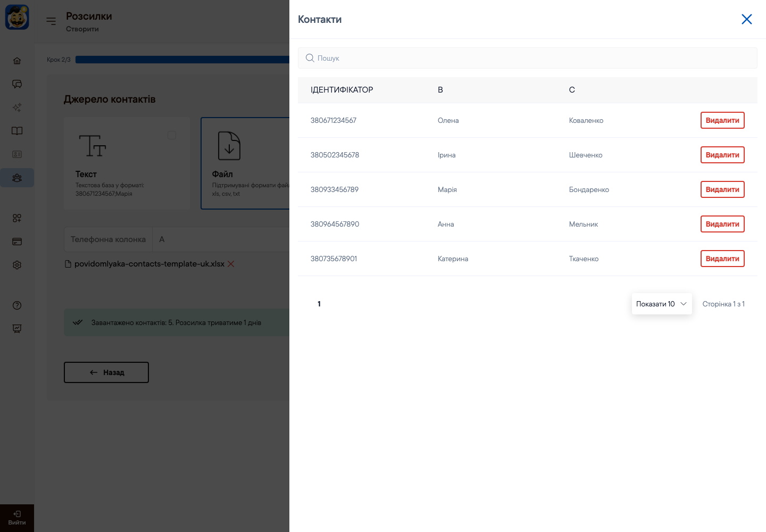Click the cell Коваленко
Viewport: 766px width, 532px height.
point(586,120)
